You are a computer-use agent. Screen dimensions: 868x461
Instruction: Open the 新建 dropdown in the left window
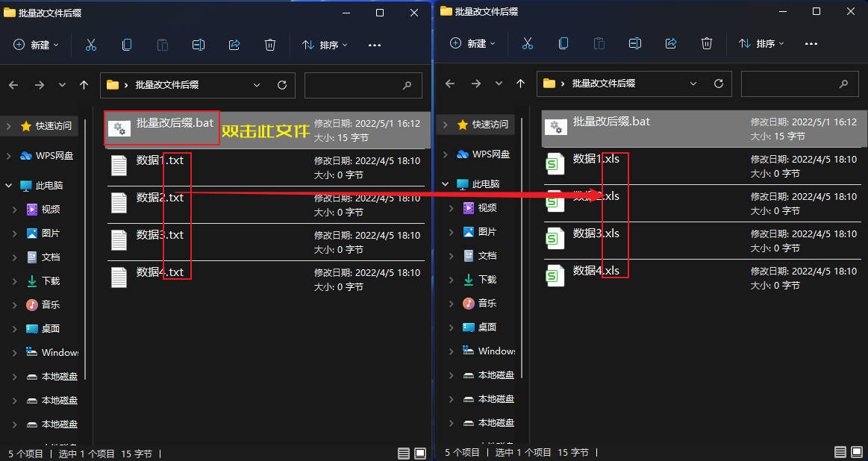click(36, 44)
